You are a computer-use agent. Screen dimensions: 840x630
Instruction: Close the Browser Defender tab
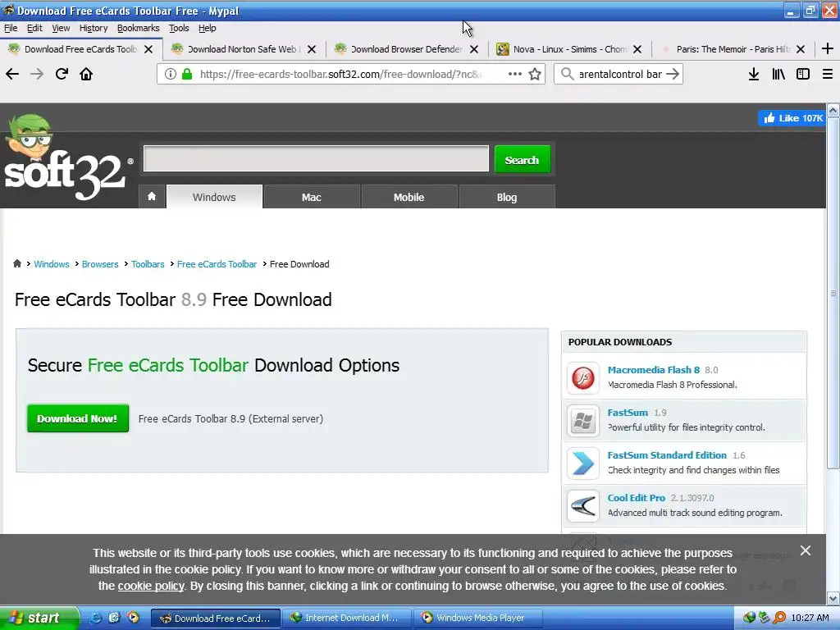coord(474,49)
